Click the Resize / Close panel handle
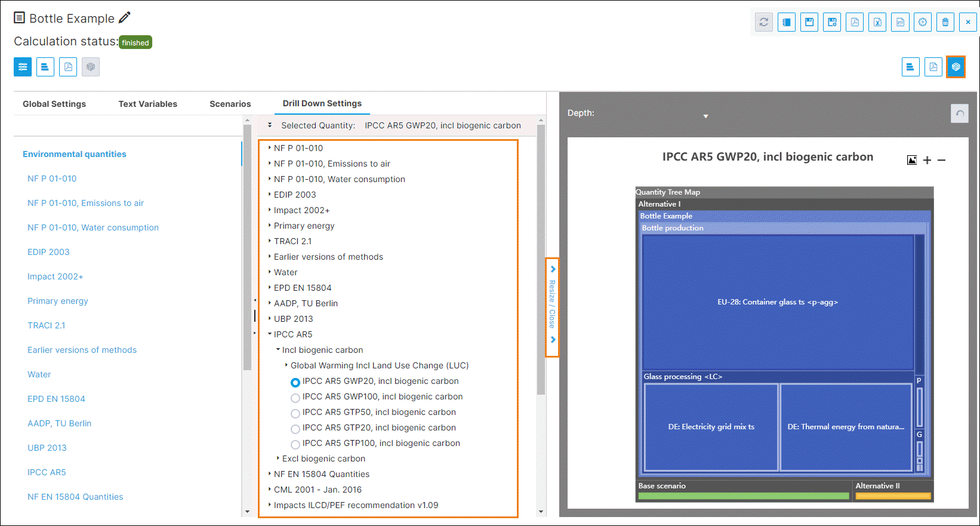980x526 pixels. click(x=552, y=307)
